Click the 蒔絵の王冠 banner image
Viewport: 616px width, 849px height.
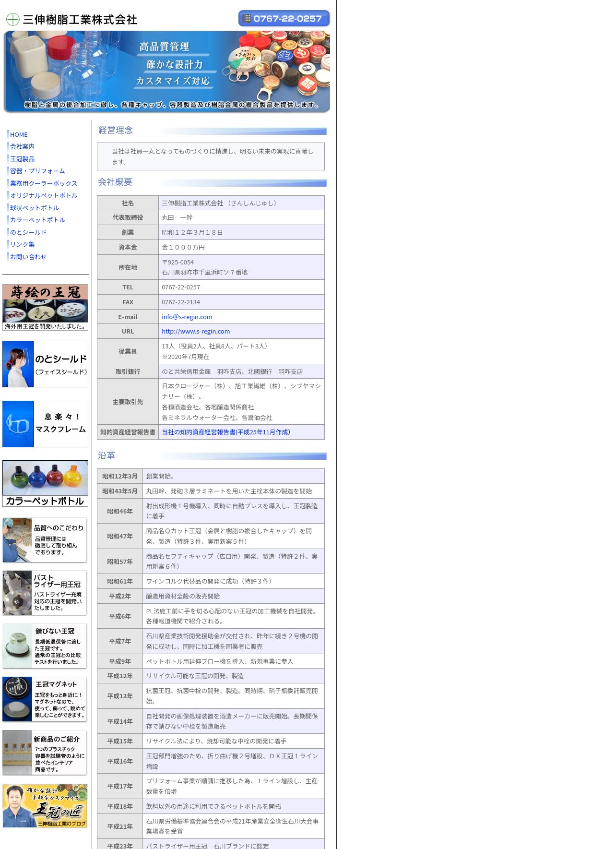point(45,307)
